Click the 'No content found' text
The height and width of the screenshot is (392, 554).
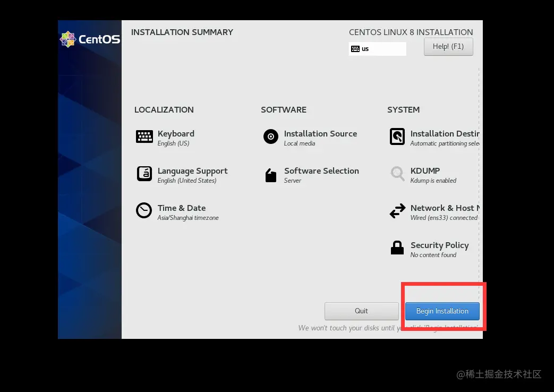click(433, 255)
